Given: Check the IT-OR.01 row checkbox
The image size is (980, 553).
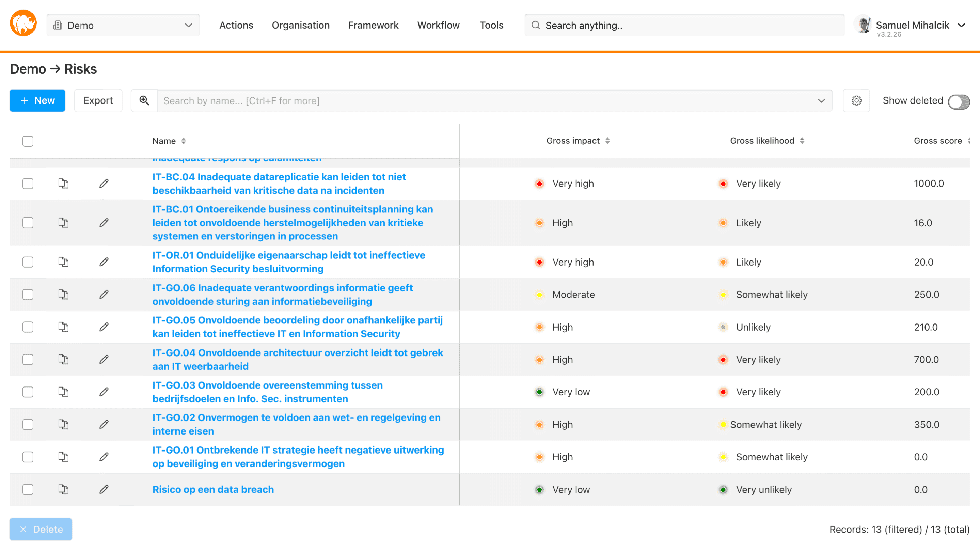Looking at the screenshot, I should tap(28, 262).
